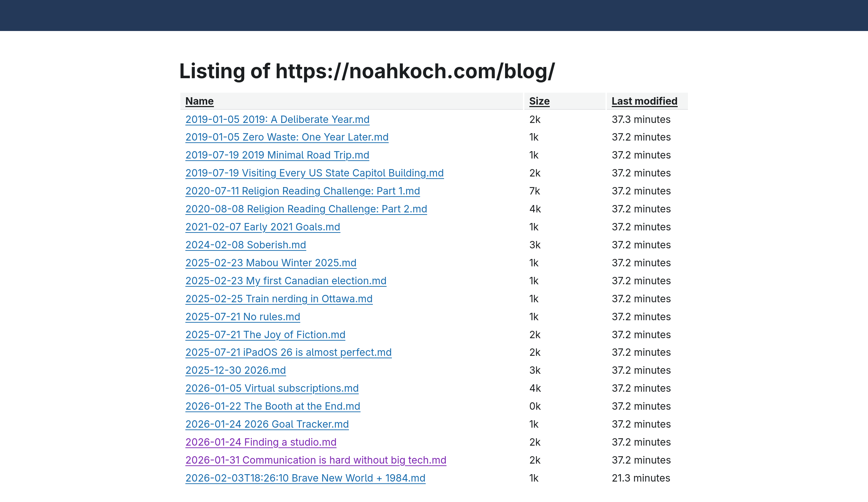Open the "Soberish.md" blog file

[246, 245]
